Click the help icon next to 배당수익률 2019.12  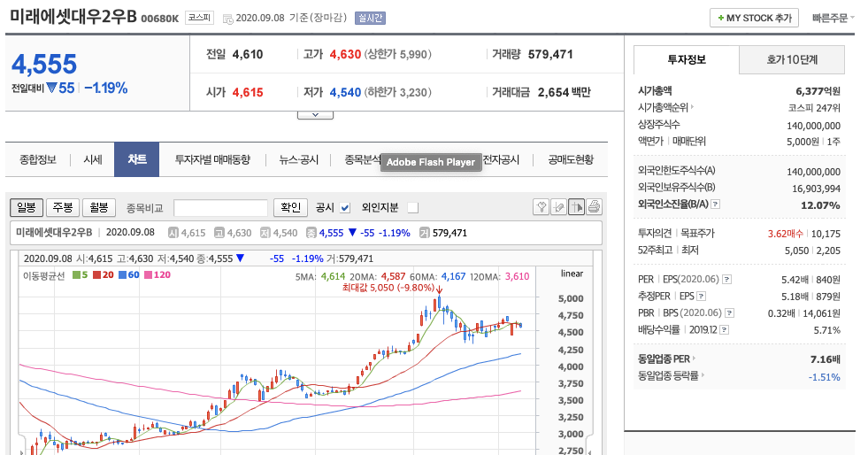pyautogui.click(x=724, y=330)
